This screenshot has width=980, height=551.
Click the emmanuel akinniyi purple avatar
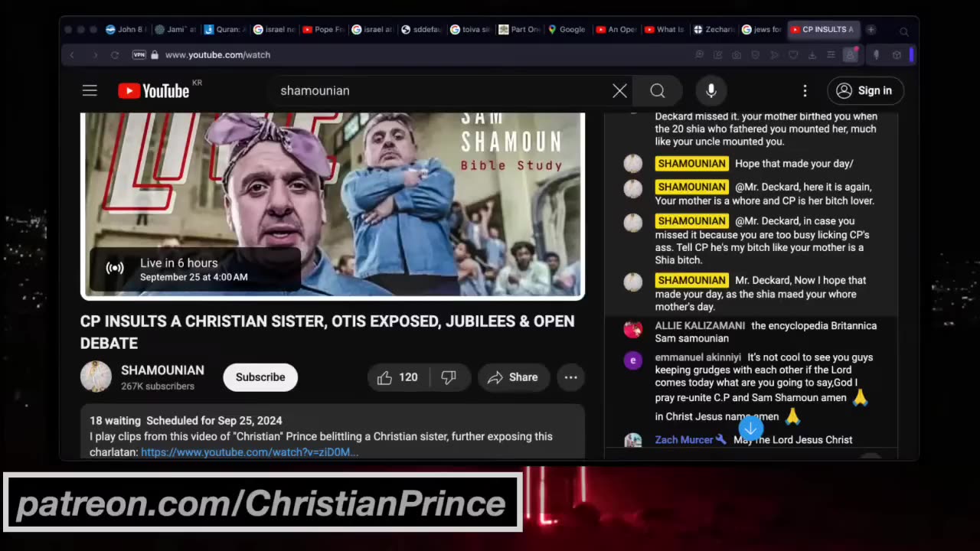pos(632,360)
